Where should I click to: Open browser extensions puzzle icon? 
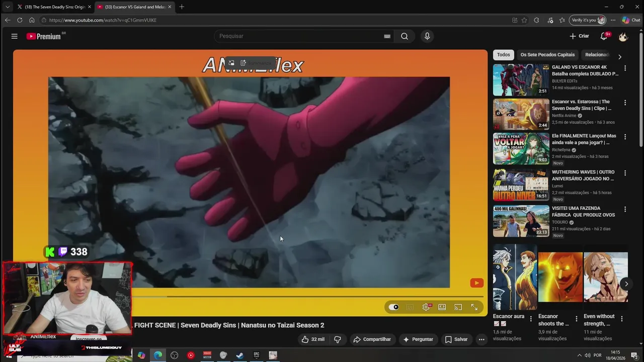pyautogui.click(x=536, y=20)
